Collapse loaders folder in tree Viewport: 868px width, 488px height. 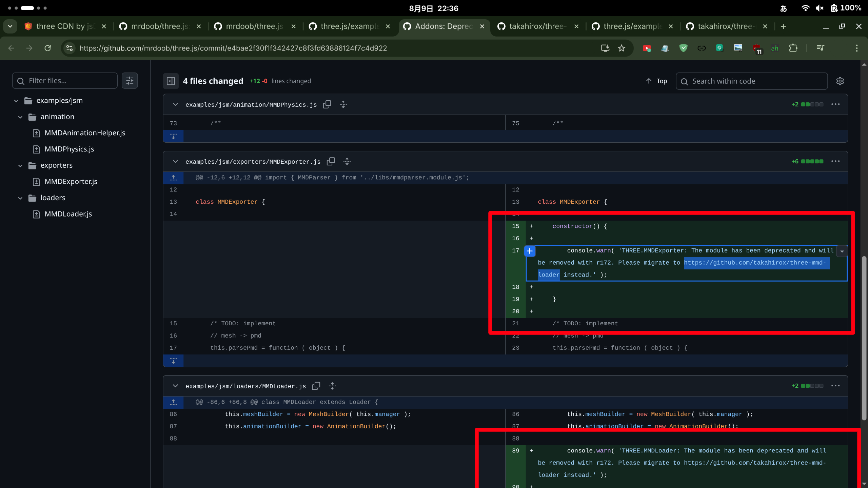(20, 198)
